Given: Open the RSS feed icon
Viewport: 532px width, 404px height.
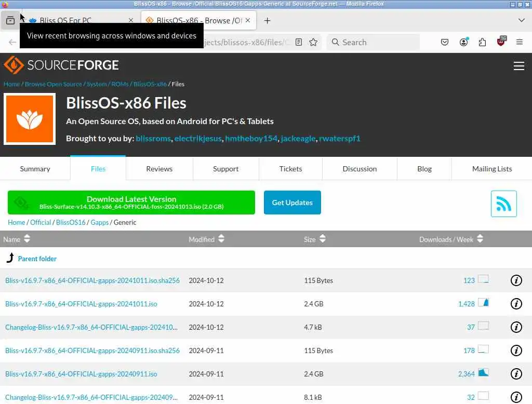Looking at the screenshot, I should point(503,204).
